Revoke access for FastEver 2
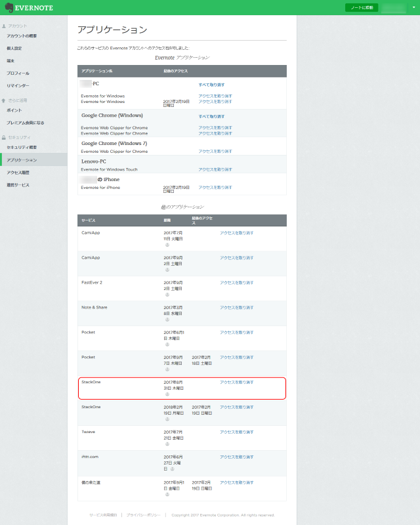Viewport: 420px width, 525px height. tap(236, 283)
